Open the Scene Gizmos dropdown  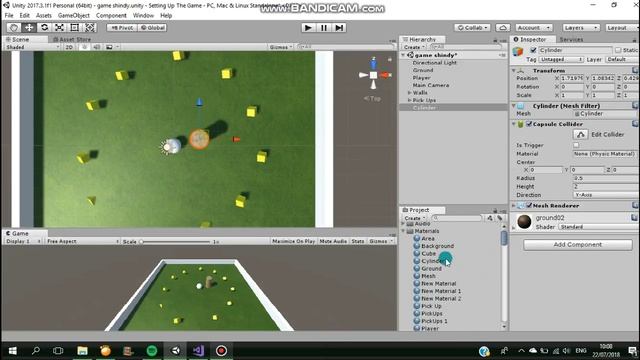(281, 47)
